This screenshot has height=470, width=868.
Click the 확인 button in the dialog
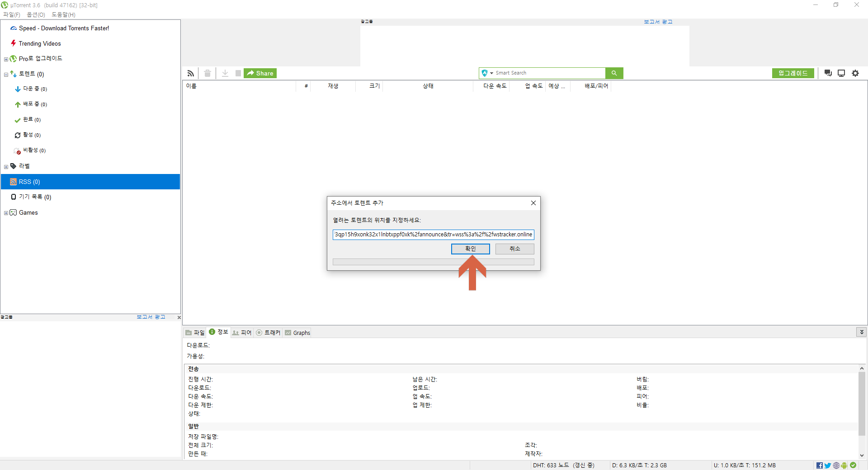click(470, 249)
